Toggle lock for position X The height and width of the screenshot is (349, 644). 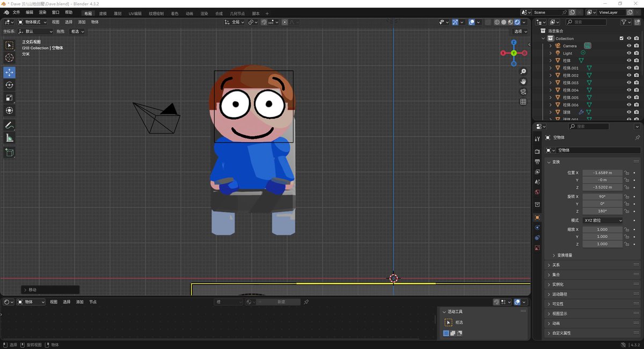(626, 173)
